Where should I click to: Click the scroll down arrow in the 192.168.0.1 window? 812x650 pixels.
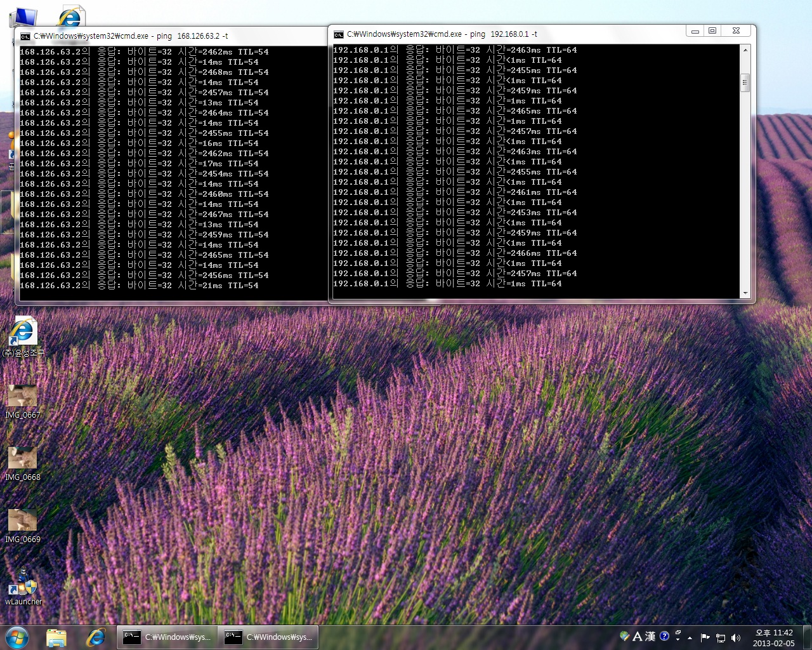click(x=745, y=293)
